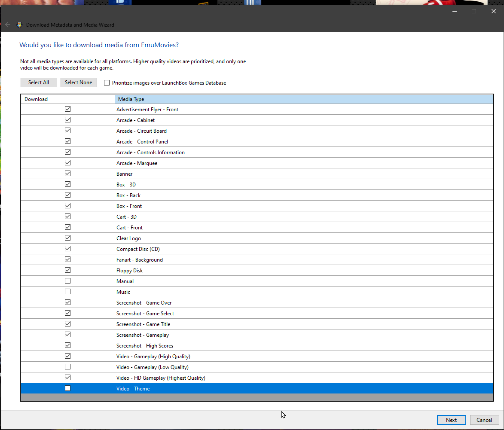
Task: Uncheck Video - HD Gameplay (Highest Quality)
Action: pyautogui.click(x=67, y=378)
